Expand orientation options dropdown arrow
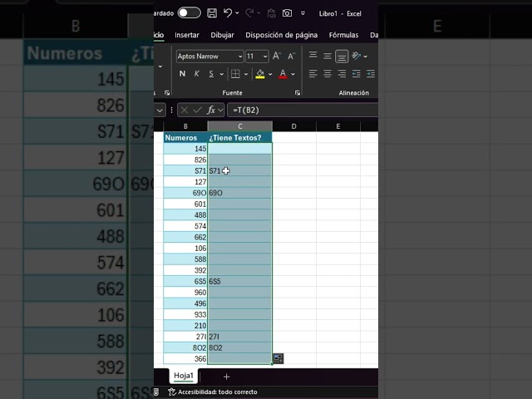The image size is (532, 399). pos(366,57)
